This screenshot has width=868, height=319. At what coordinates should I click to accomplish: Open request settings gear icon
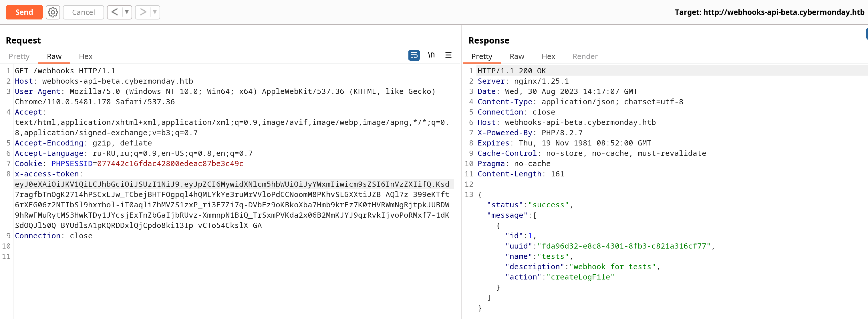(53, 13)
